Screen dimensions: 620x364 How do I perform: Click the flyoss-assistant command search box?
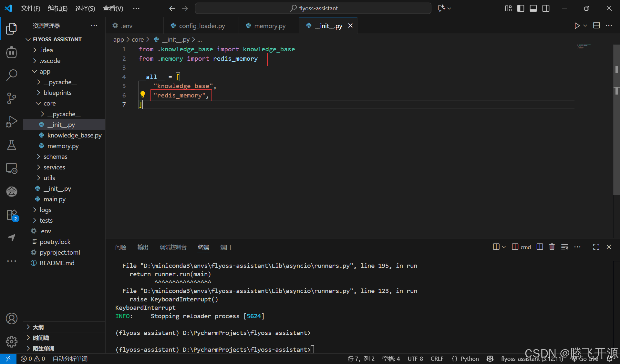tap(313, 8)
